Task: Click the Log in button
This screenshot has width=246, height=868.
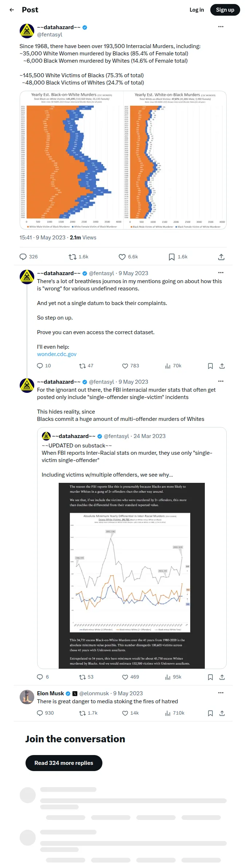Action: click(x=197, y=10)
